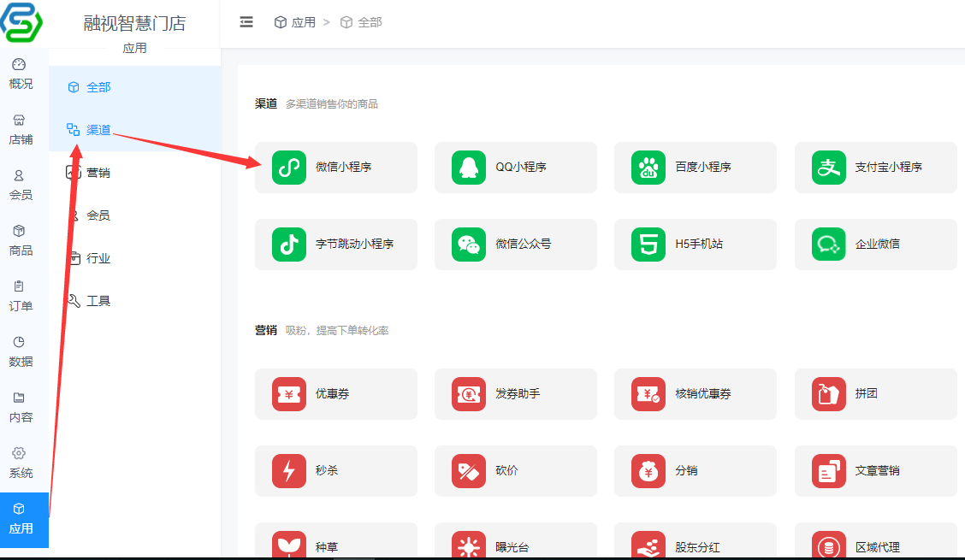The width and height of the screenshot is (965, 560).
Task: Select 全部 in the app submenu
Action: (x=135, y=87)
